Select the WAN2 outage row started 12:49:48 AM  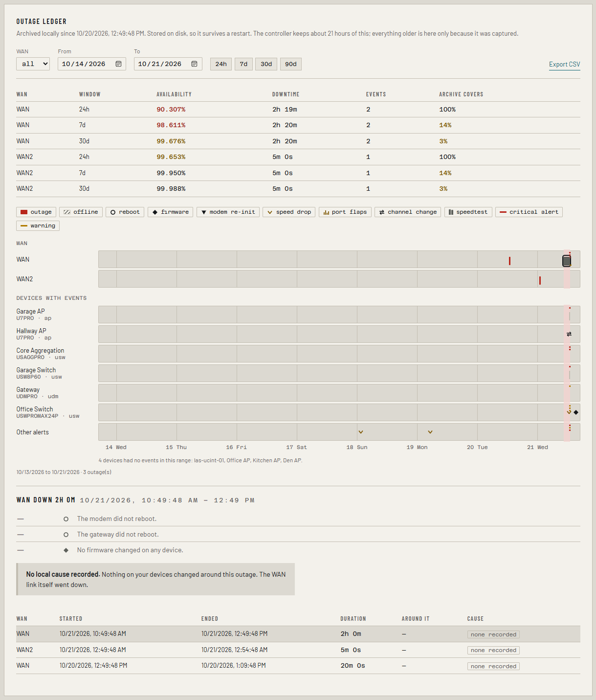298,650
